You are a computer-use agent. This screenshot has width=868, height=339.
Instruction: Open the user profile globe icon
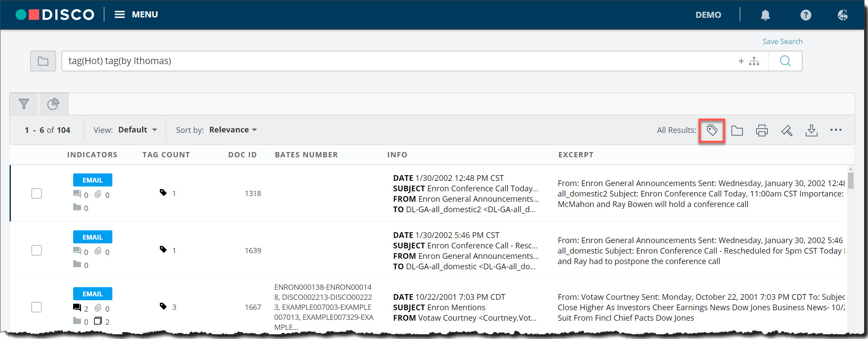point(843,15)
